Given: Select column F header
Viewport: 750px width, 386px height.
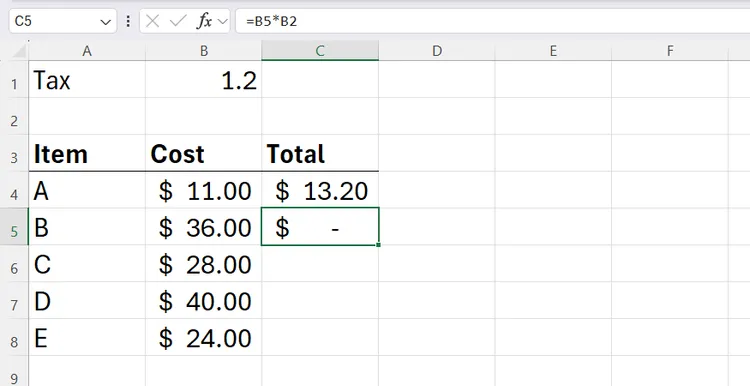Looking at the screenshot, I should coord(670,51).
